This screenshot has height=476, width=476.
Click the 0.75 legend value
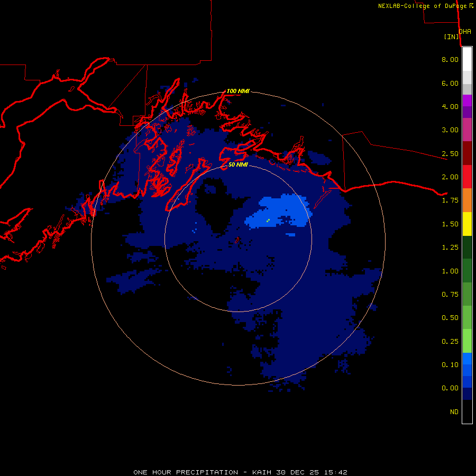450,295
